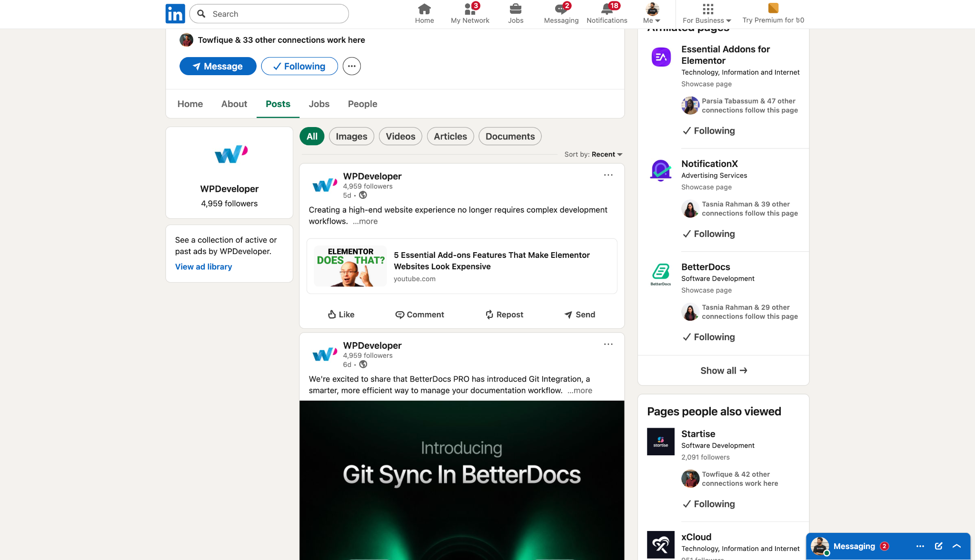The height and width of the screenshot is (560, 975).
Task: Click "Tasnia Rahman & 29 other connections" text
Action: 750,312
